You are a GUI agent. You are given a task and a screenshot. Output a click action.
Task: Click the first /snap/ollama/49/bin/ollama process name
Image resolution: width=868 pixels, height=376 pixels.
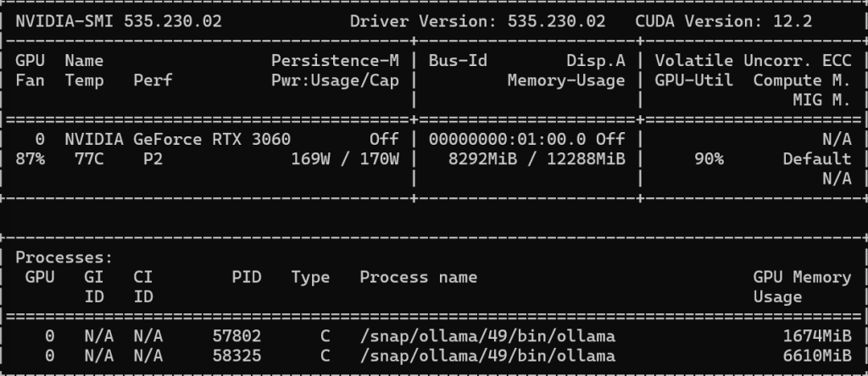[487, 336]
